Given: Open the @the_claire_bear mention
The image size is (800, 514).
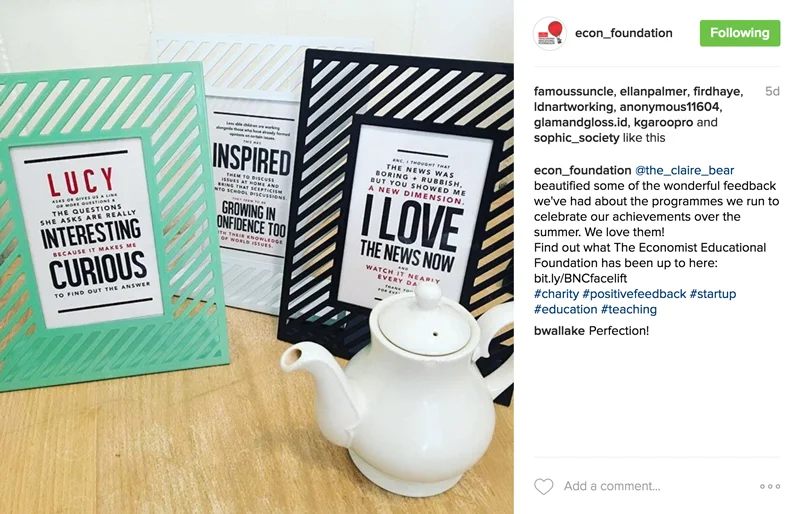Looking at the screenshot, I should pos(684,170).
